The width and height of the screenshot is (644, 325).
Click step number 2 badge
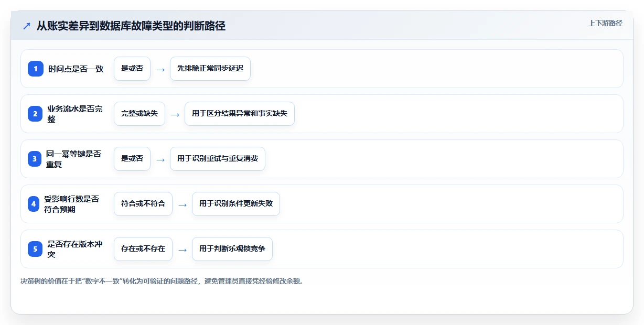tap(36, 114)
